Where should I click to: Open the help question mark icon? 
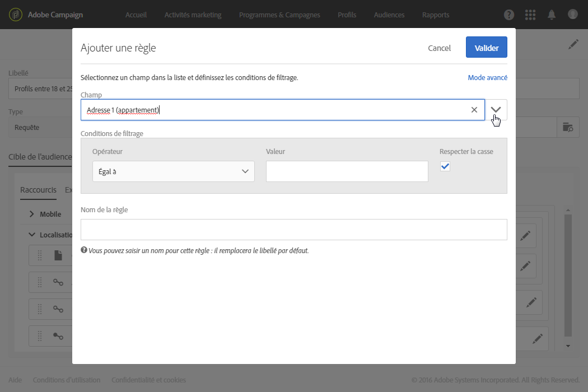click(x=509, y=15)
